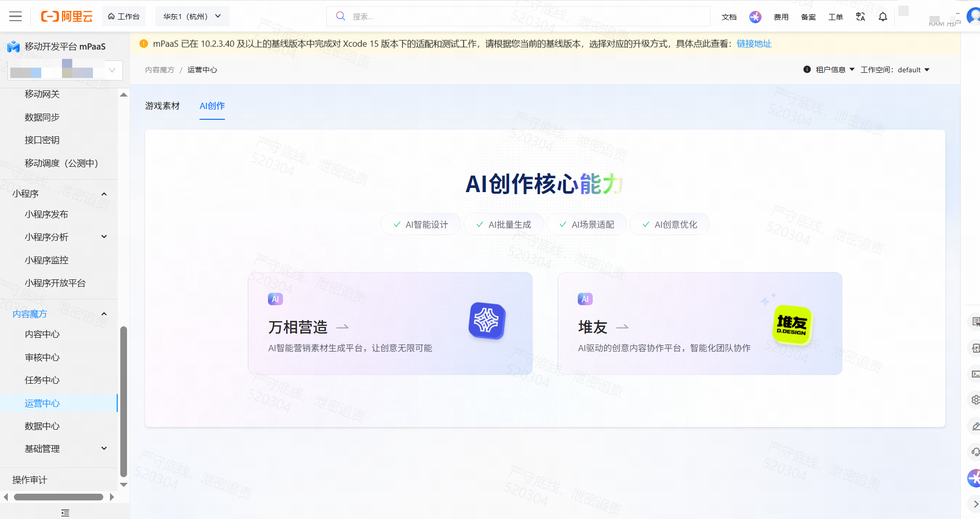The image size is (980, 519).
Task: Expand the 租户信息 dropdown
Action: pyautogui.click(x=835, y=70)
